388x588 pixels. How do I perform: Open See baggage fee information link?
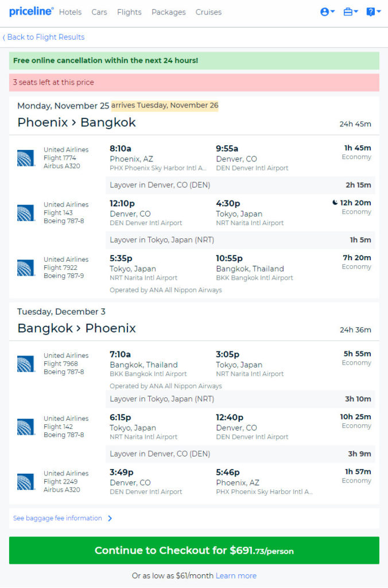click(x=57, y=519)
